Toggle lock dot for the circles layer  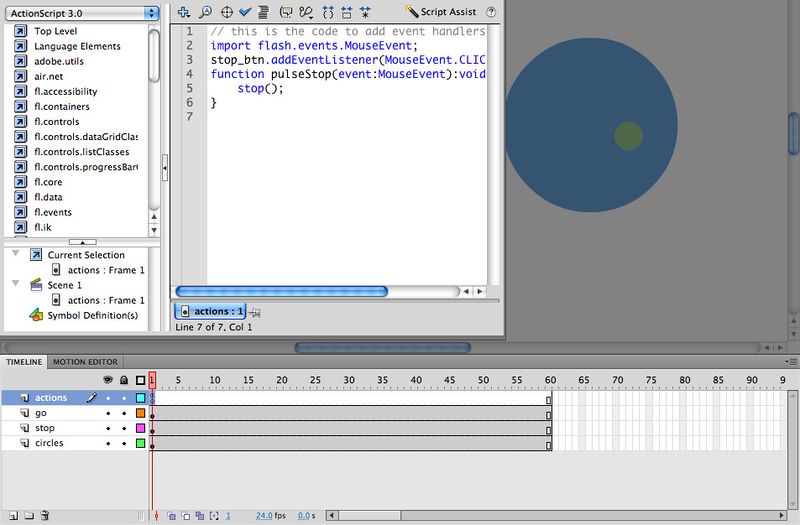pos(124,443)
